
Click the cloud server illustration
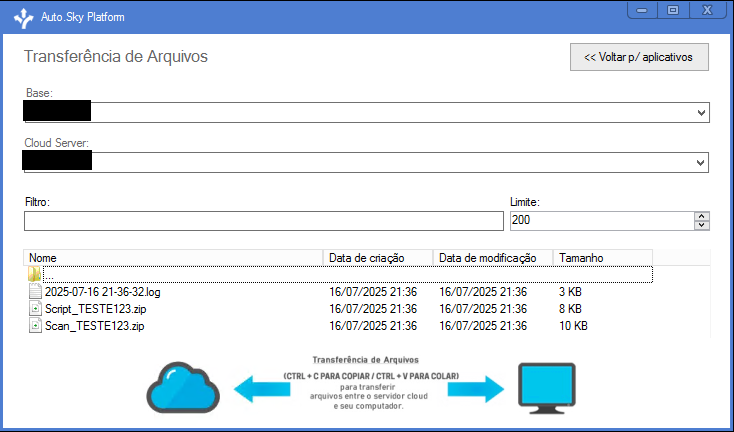pos(183,387)
